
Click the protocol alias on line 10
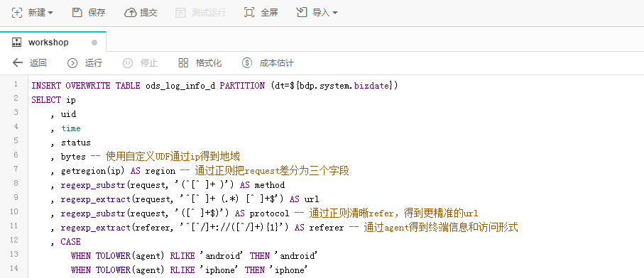pos(269,213)
